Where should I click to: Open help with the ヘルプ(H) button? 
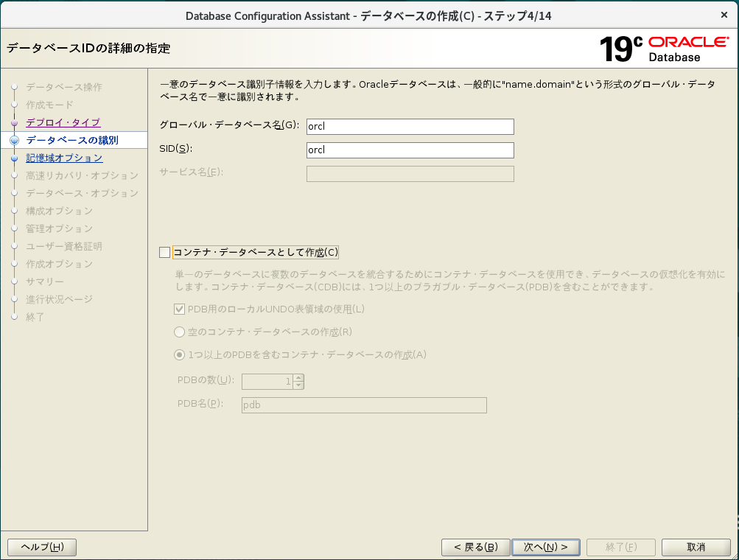point(42,547)
